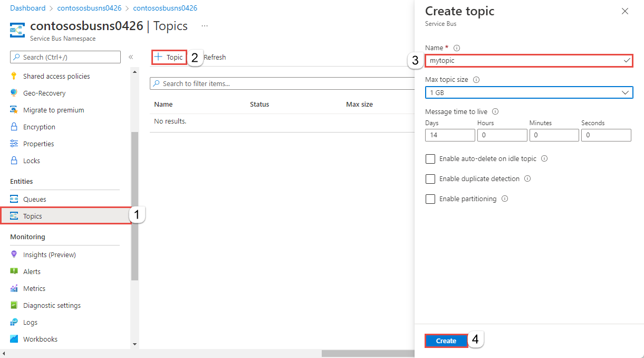The height and width of the screenshot is (358, 644).
Task: Open Workbooks menu item
Action: (x=40, y=339)
